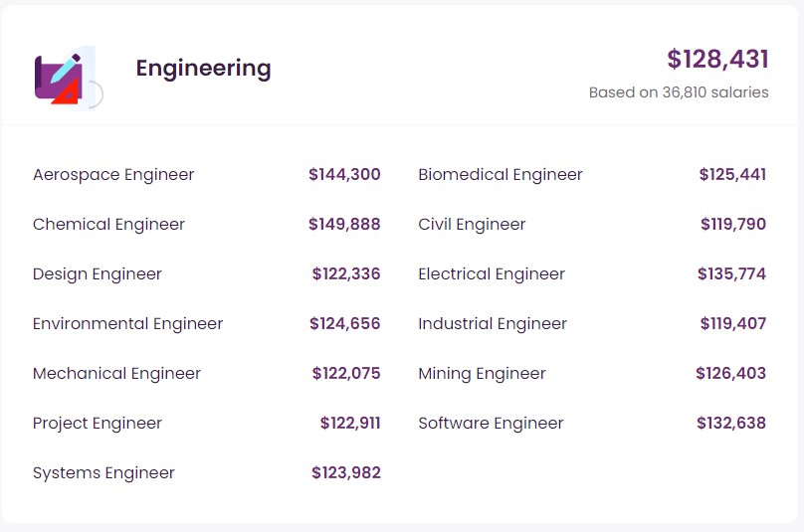
Task: Open Environmental Engineer salary details
Action: point(127,324)
